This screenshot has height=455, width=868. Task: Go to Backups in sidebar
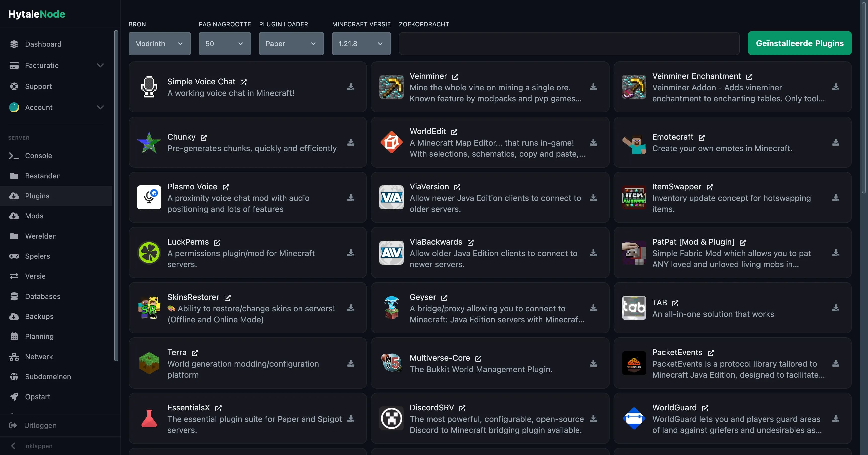[39, 316]
